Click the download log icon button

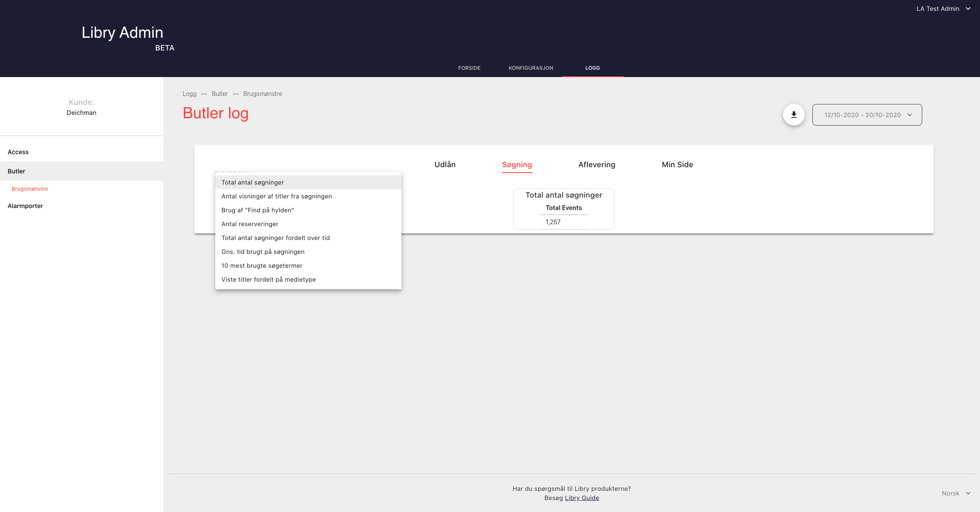pos(794,115)
